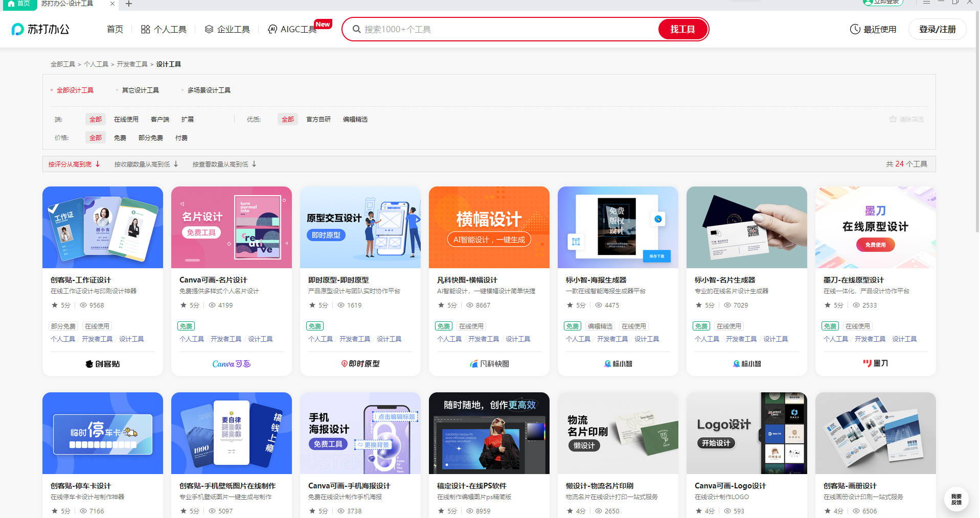
Task: Select the 全部设计工具 category
Action: (x=75, y=90)
